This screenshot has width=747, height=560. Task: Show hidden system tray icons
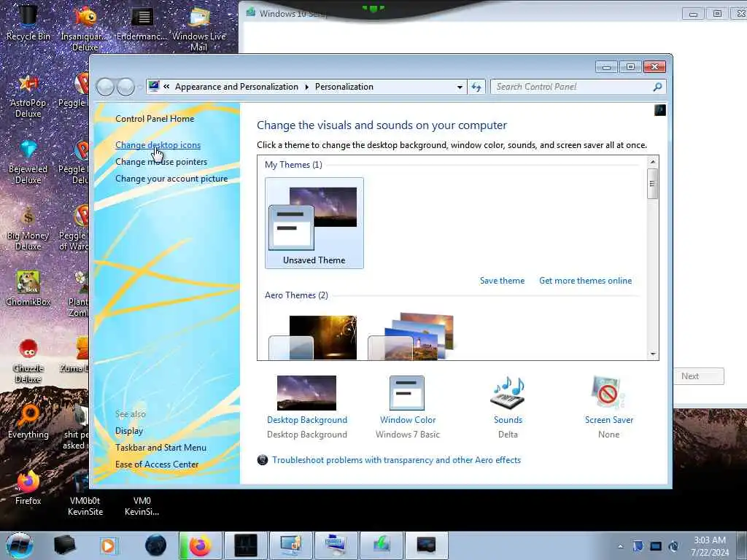point(620,546)
